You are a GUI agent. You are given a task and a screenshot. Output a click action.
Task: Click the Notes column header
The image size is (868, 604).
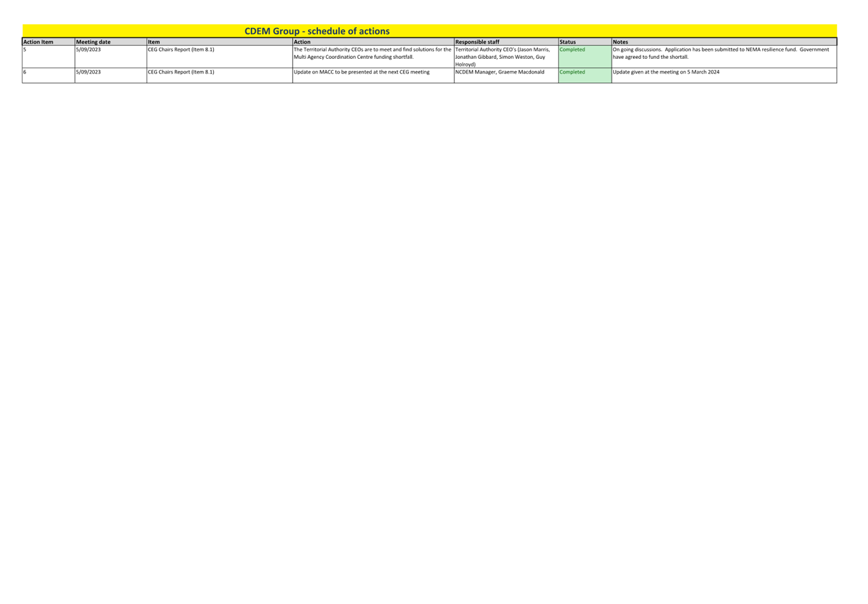coord(620,42)
